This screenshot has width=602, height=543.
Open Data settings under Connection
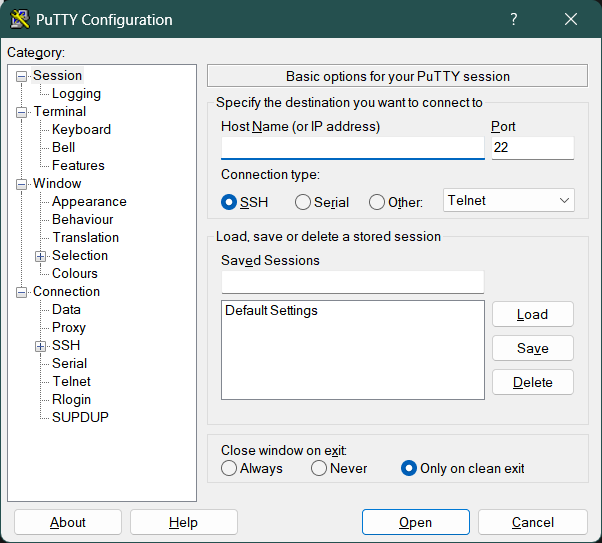pos(66,310)
